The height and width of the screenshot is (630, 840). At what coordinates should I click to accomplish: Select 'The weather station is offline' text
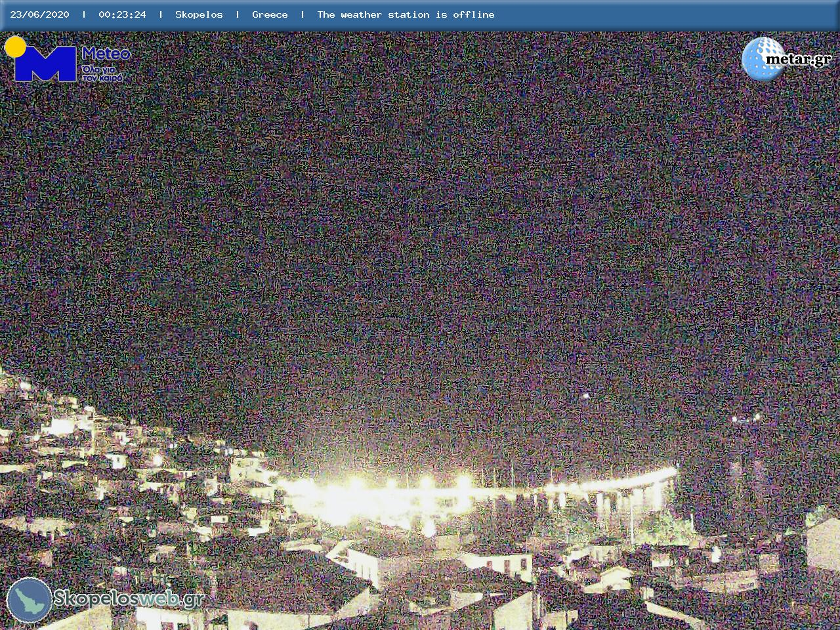(x=406, y=14)
